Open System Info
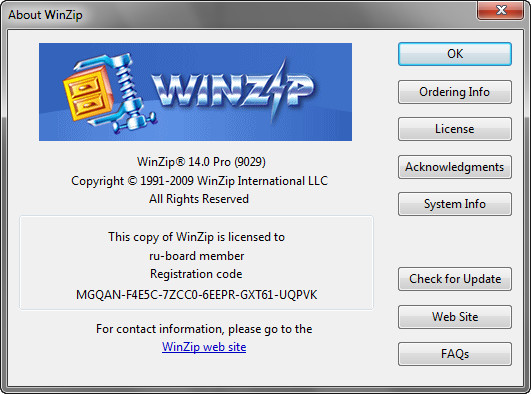 pos(455,204)
